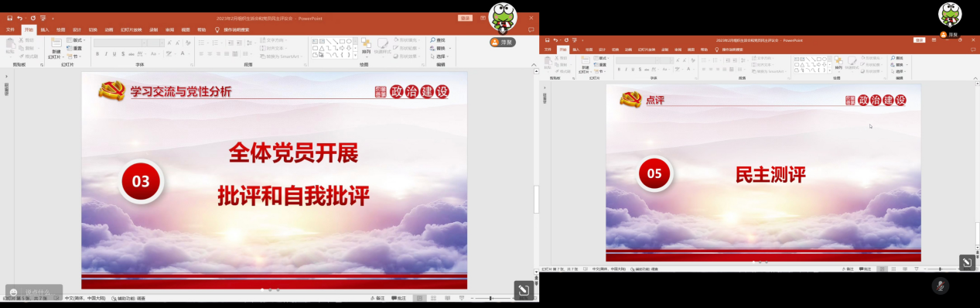Screen dimensions: 980x308
Task: Open the File (文件) menu in right window
Action: pyautogui.click(x=548, y=50)
